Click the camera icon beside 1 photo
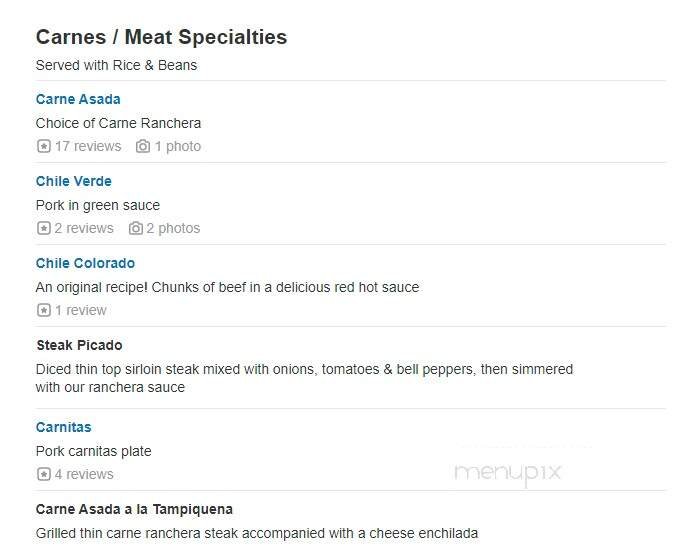This screenshot has height=555, width=687. [x=143, y=146]
